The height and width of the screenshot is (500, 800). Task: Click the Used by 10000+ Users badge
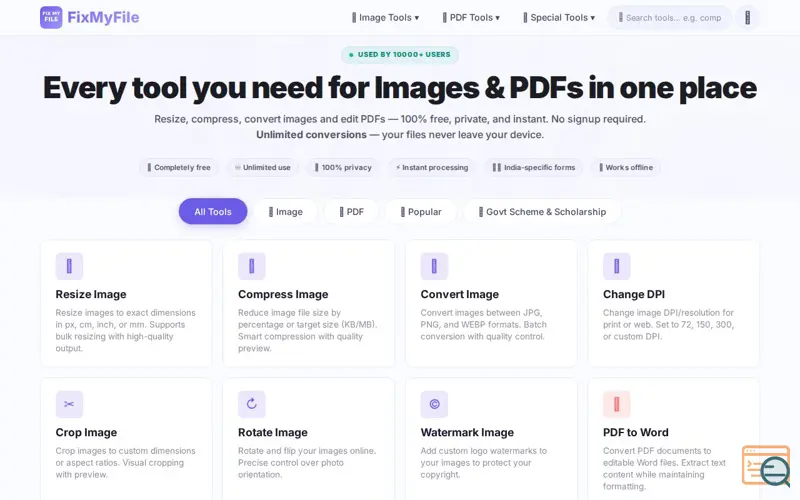[x=399, y=55]
